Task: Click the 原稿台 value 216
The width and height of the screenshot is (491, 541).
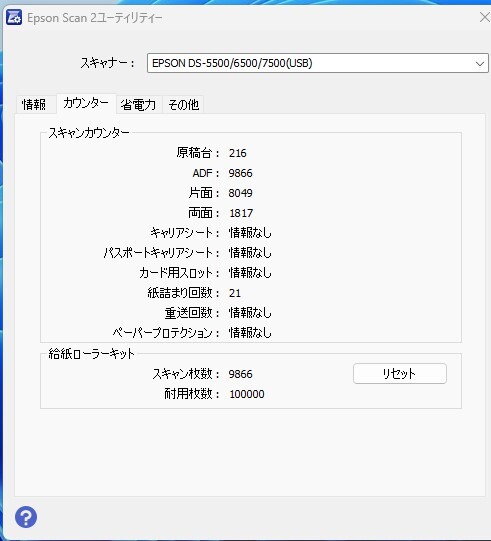Action: tap(237, 153)
